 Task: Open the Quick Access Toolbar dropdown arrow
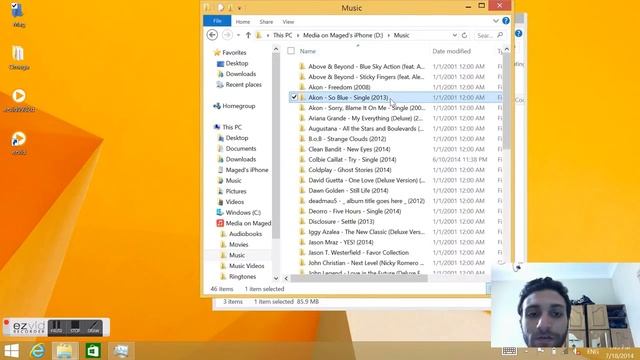[240, 8]
